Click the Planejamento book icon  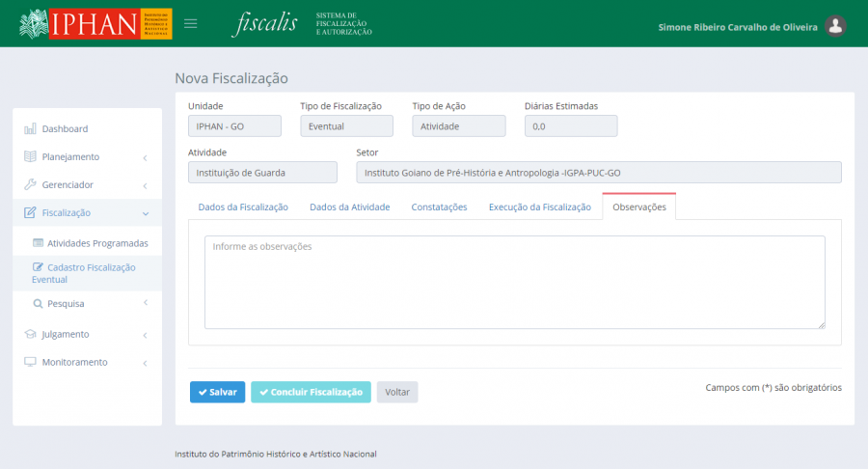[x=30, y=156]
